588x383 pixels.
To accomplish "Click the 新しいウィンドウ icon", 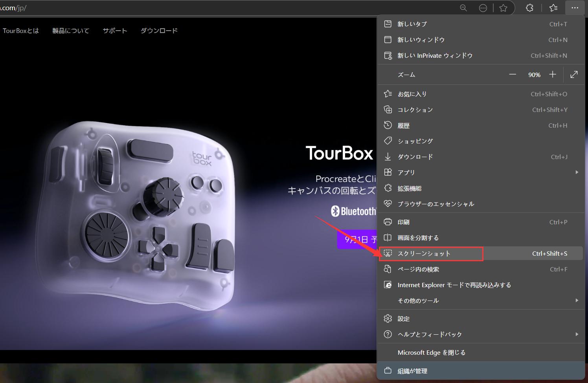I will coord(388,40).
